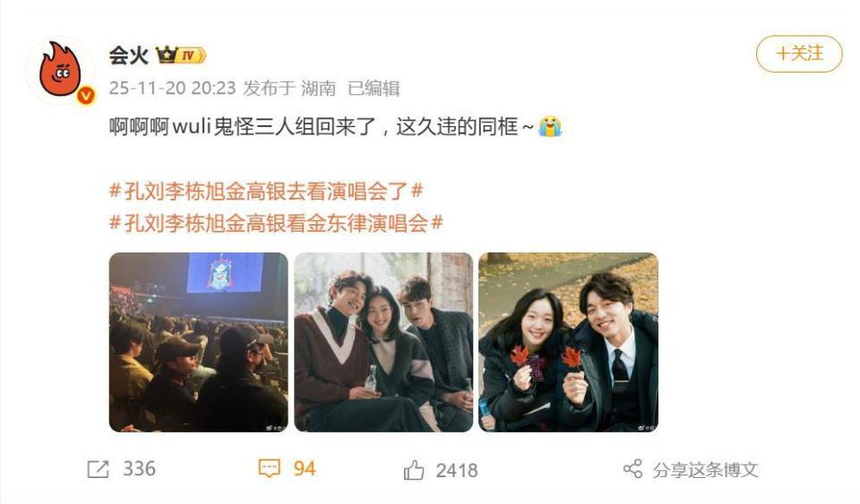Click the crown level IV membership badge

coord(181,55)
